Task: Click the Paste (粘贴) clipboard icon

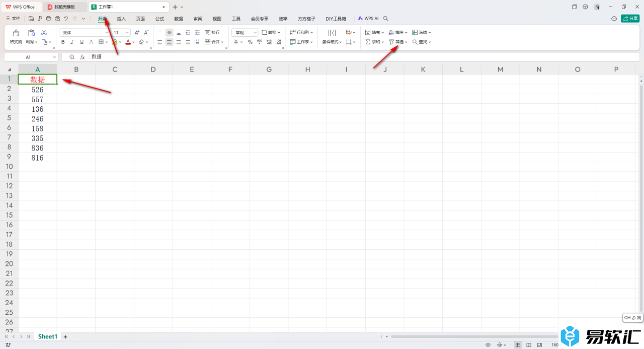Action: pyautogui.click(x=31, y=33)
